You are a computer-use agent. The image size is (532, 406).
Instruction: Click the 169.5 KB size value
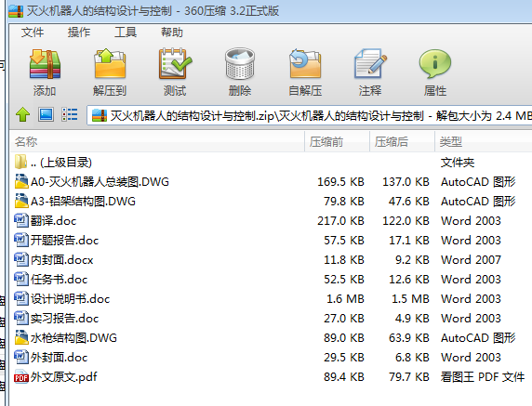point(340,182)
